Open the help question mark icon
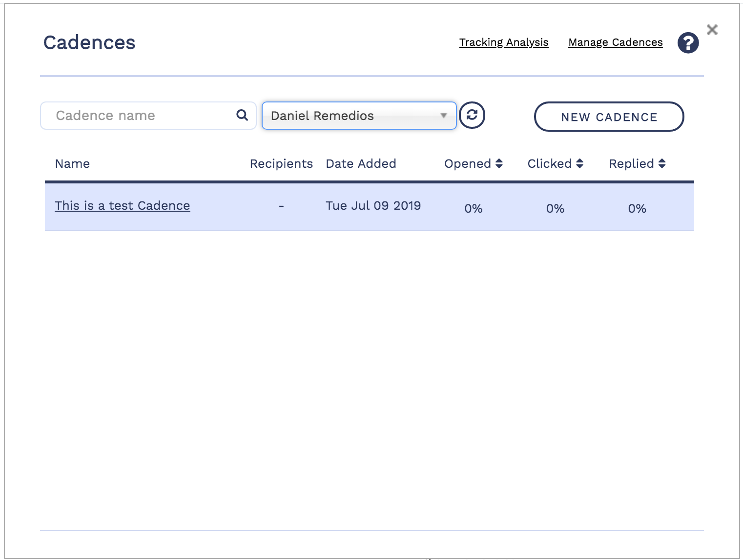Image resolution: width=743 pixels, height=560 pixels. coord(688,43)
